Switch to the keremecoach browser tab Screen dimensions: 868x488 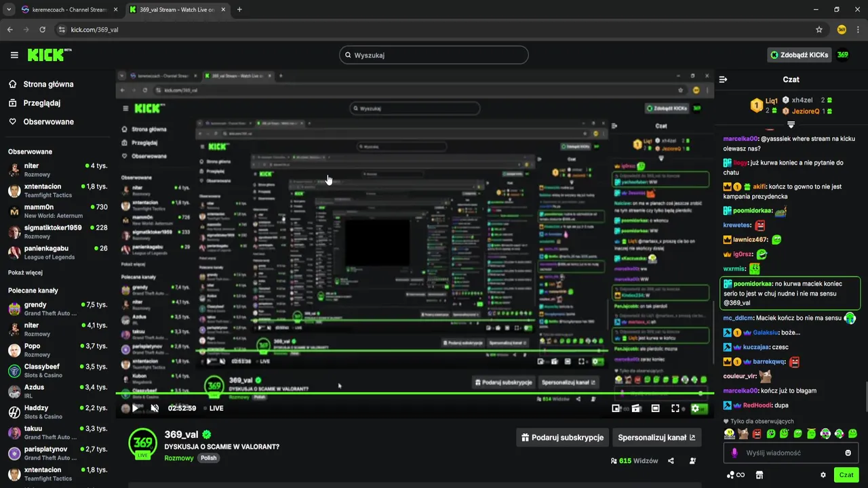(x=68, y=9)
